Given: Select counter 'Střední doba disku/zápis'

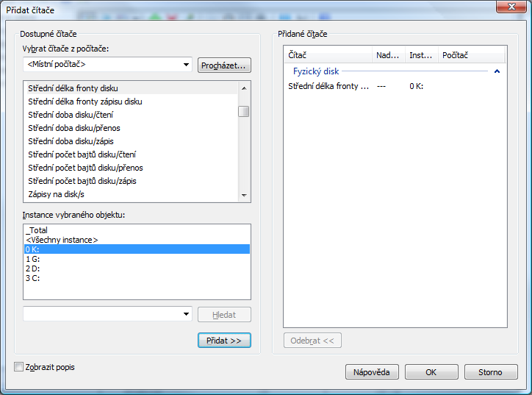Looking at the screenshot, I should coord(132,141).
